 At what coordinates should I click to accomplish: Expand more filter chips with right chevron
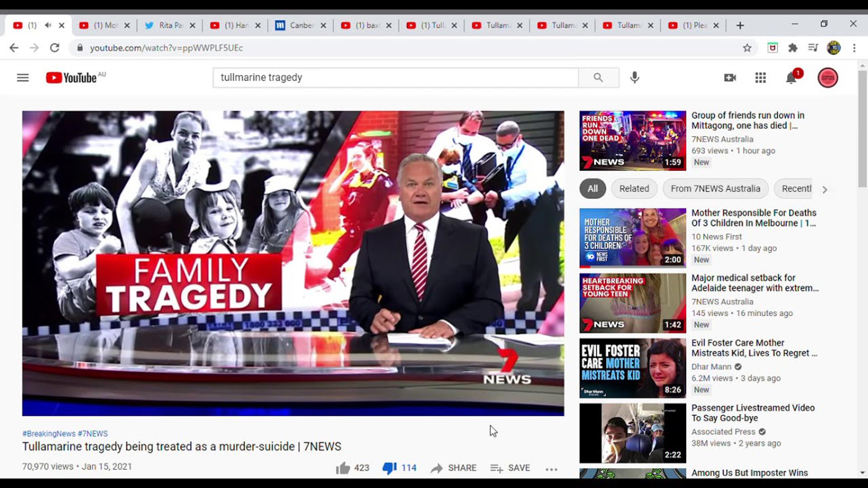(x=825, y=190)
